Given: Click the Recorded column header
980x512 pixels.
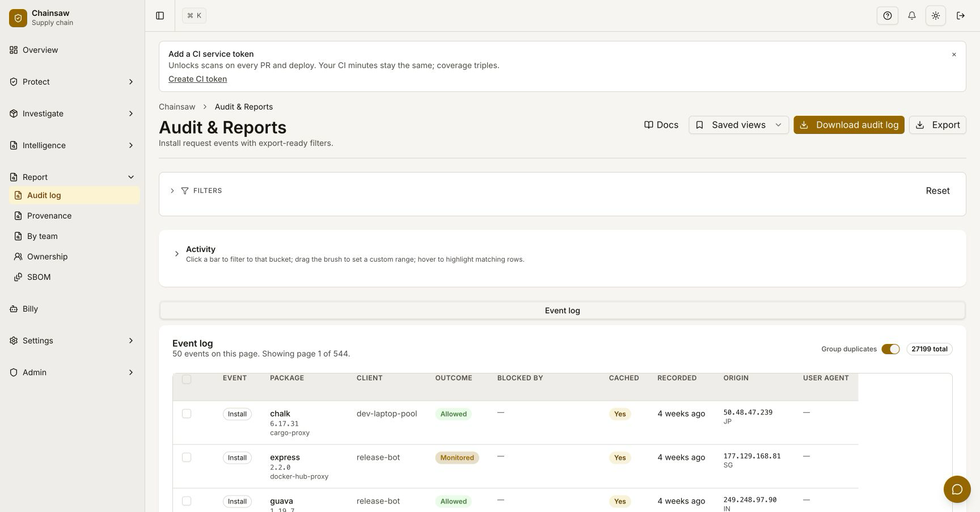Looking at the screenshot, I should [x=677, y=378].
